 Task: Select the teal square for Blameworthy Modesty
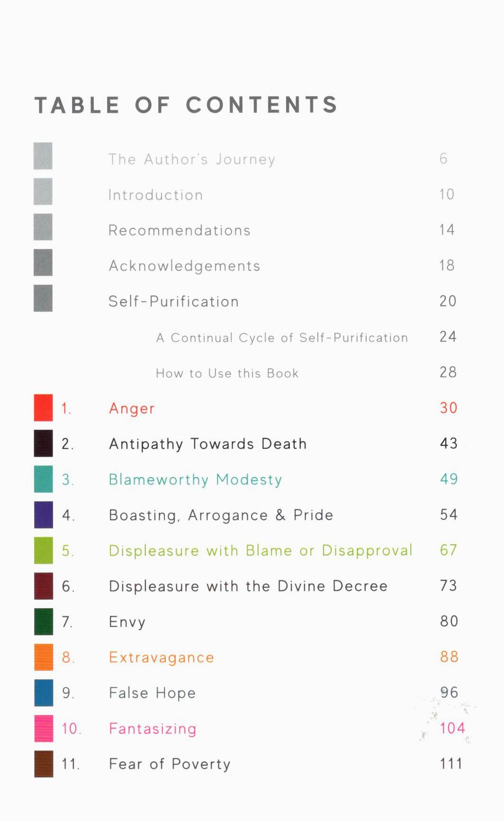click(x=43, y=479)
